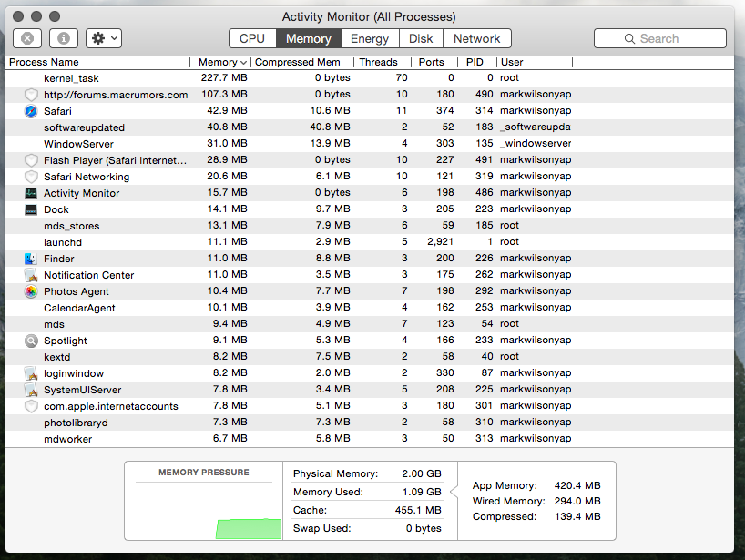Select the photolibraryd process

pyautogui.click(x=370, y=423)
